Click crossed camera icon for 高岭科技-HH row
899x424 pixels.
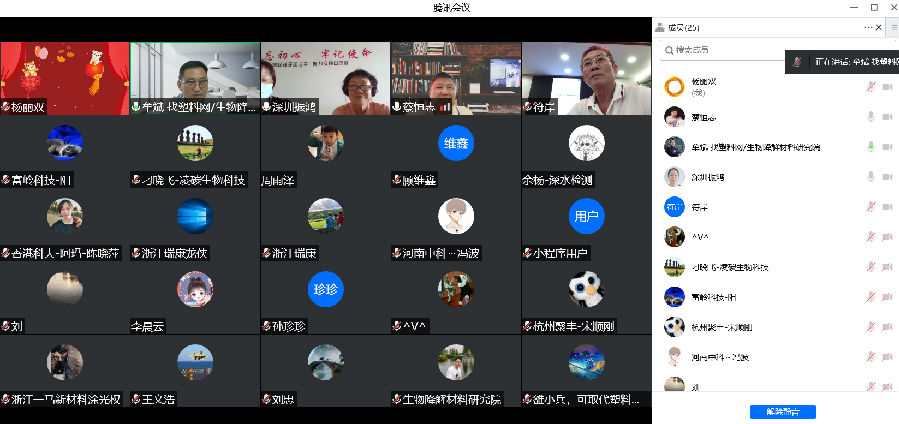[x=888, y=296]
